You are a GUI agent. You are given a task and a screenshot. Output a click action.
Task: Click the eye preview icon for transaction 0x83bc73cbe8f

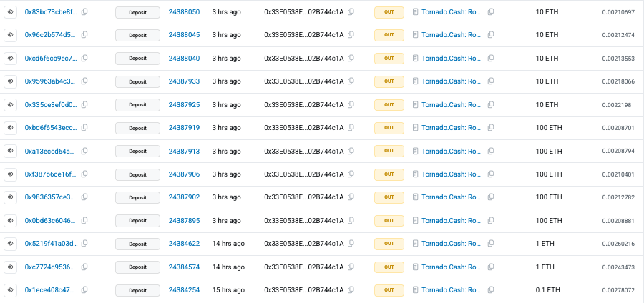click(x=10, y=13)
